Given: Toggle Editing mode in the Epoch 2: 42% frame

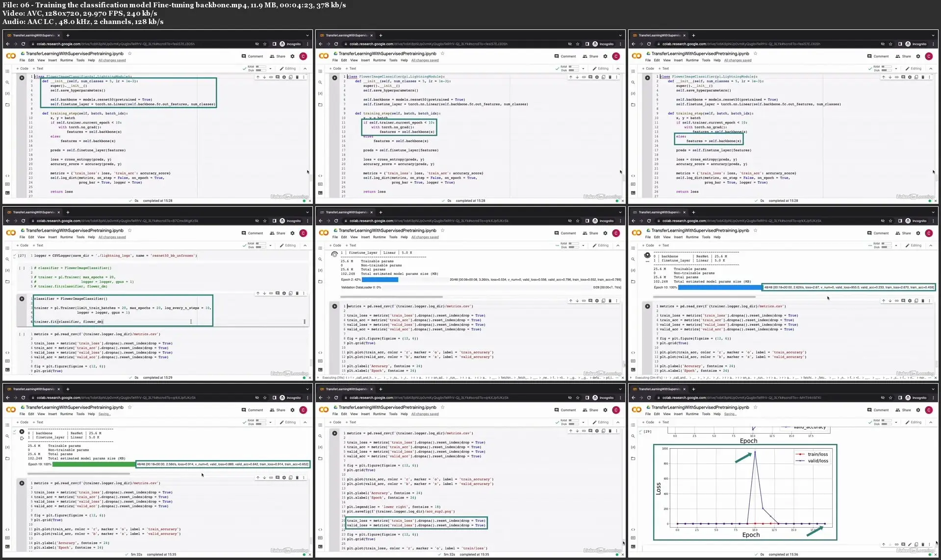Looking at the screenshot, I should [x=601, y=245].
